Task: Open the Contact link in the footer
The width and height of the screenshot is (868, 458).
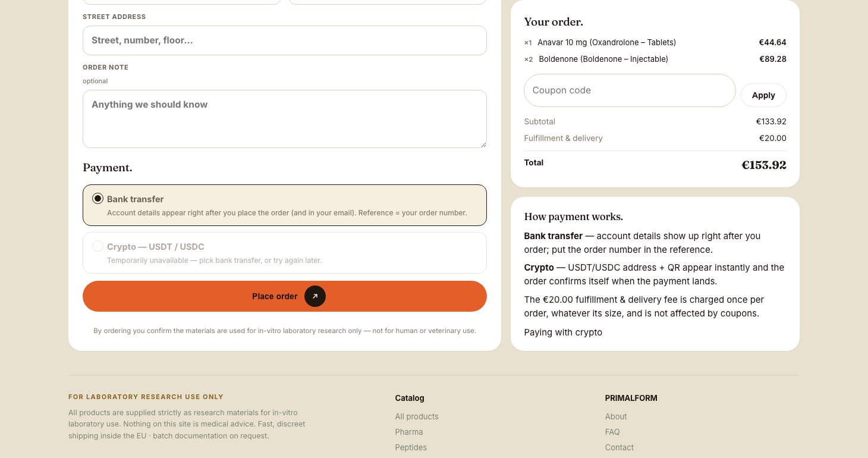Action: tap(619, 447)
